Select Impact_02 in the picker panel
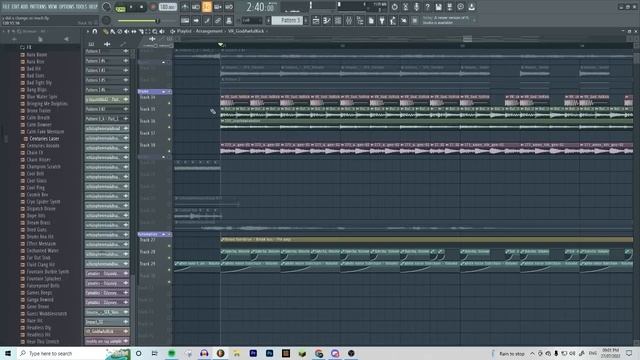Image resolution: width=640 pixels, height=360 pixels. coord(107,322)
